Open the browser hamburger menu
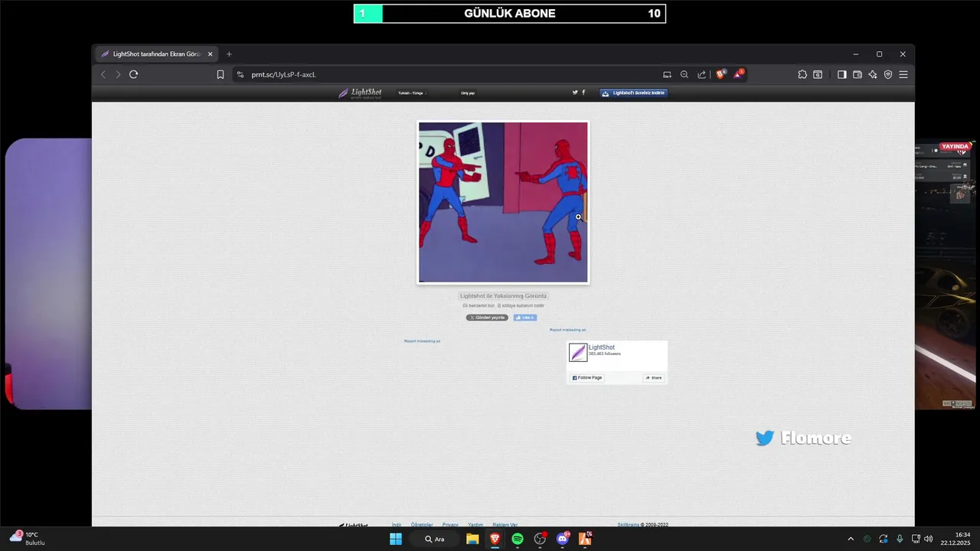Screen dimensions: 980x551 (x=903, y=74)
